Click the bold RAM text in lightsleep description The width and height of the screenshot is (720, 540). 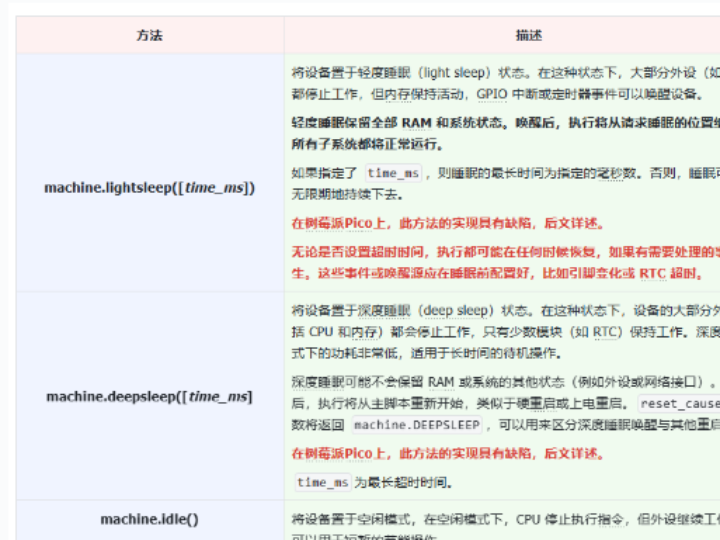416,123
